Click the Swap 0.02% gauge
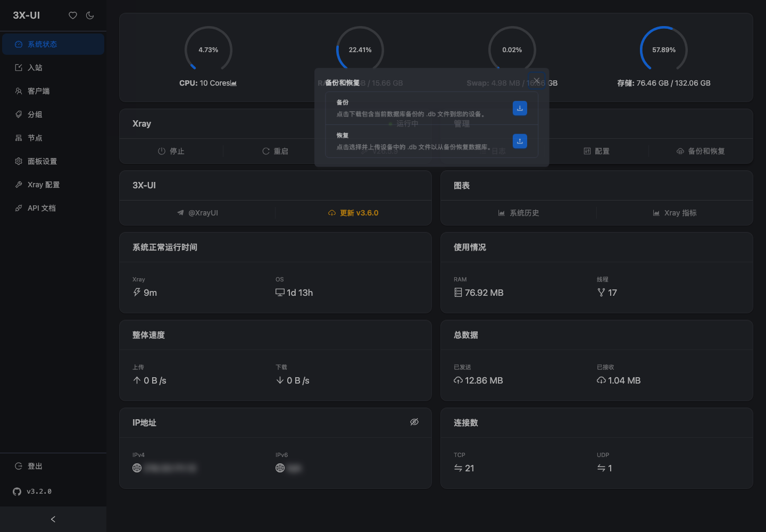Viewport: 766px width, 532px height. [x=512, y=50]
